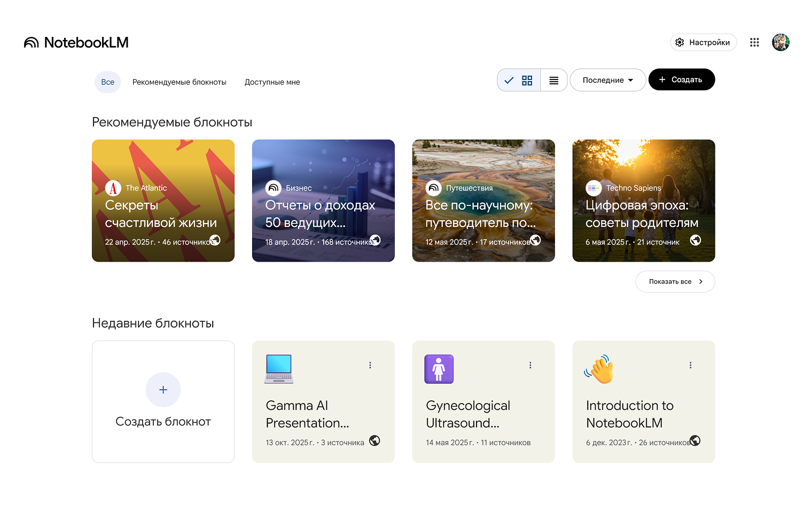
Task: Click the Создать button
Action: pyautogui.click(x=681, y=80)
